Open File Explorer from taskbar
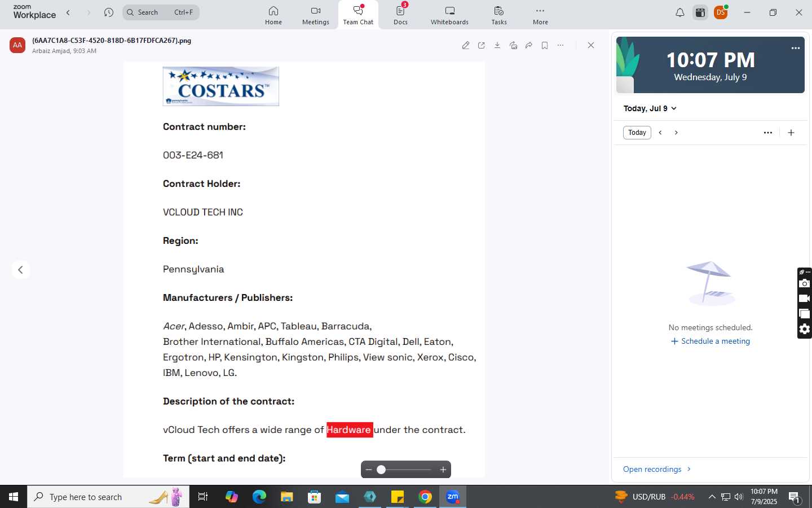Image resolution: width=812 pixels, height=508 pixels. click(x=287, y=497)
